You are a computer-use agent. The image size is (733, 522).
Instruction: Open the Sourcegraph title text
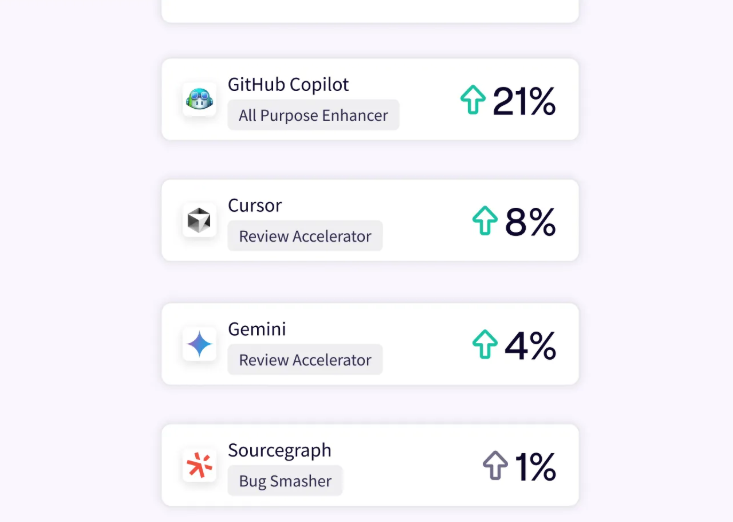[x=279, y=450]
